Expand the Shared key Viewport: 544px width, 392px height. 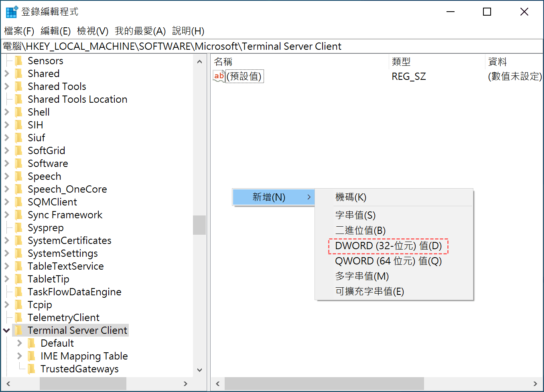coord(6,74)
